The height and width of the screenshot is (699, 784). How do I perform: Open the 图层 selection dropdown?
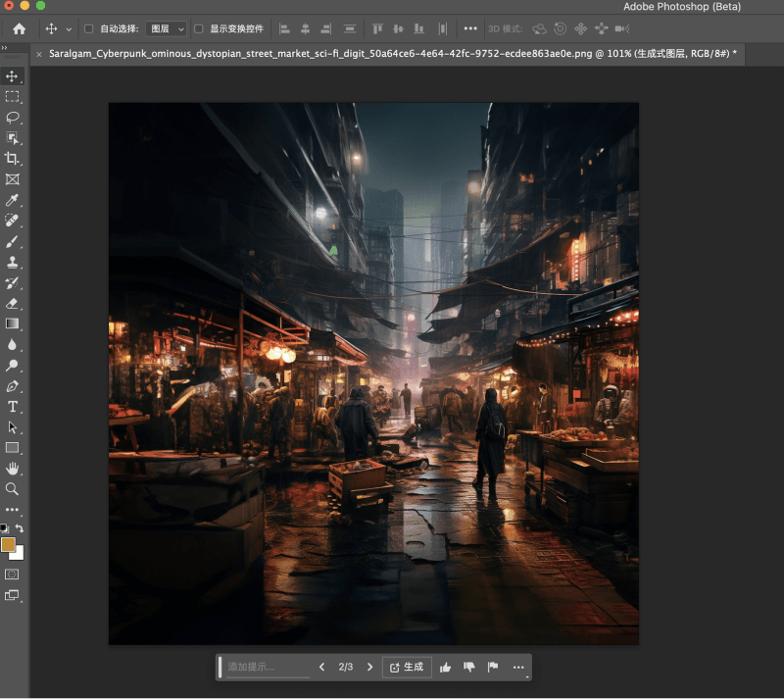164,28
